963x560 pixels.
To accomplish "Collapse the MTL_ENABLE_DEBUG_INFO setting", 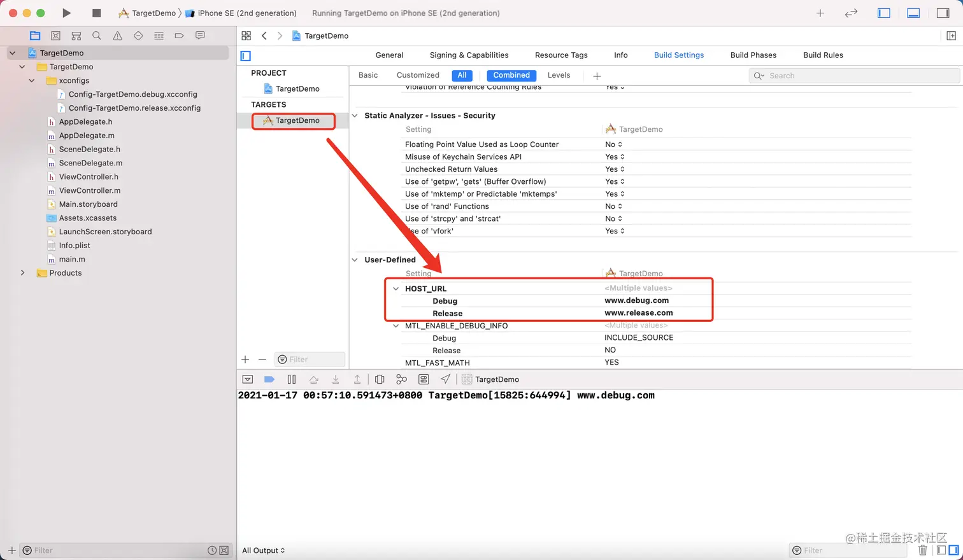I will coord(396,326).
